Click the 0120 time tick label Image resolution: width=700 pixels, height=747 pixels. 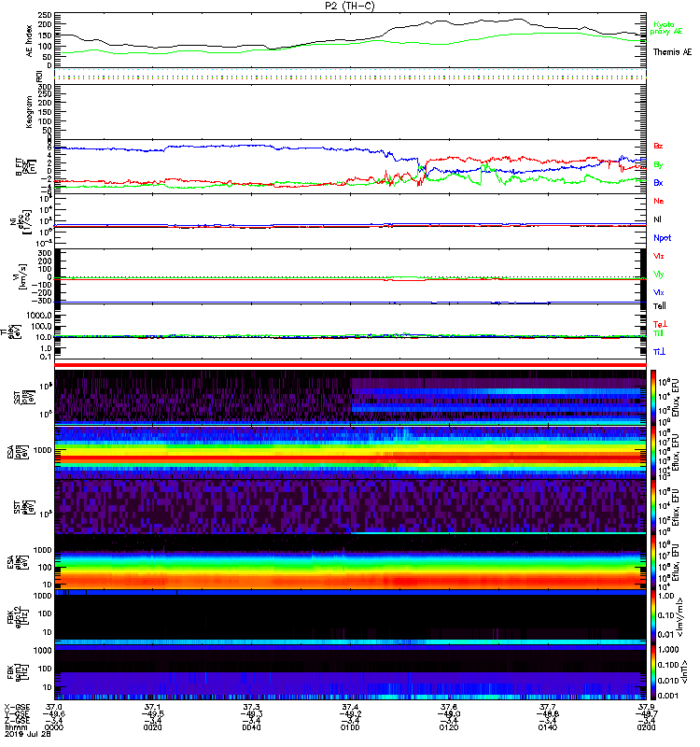click(x=449, y=727)
